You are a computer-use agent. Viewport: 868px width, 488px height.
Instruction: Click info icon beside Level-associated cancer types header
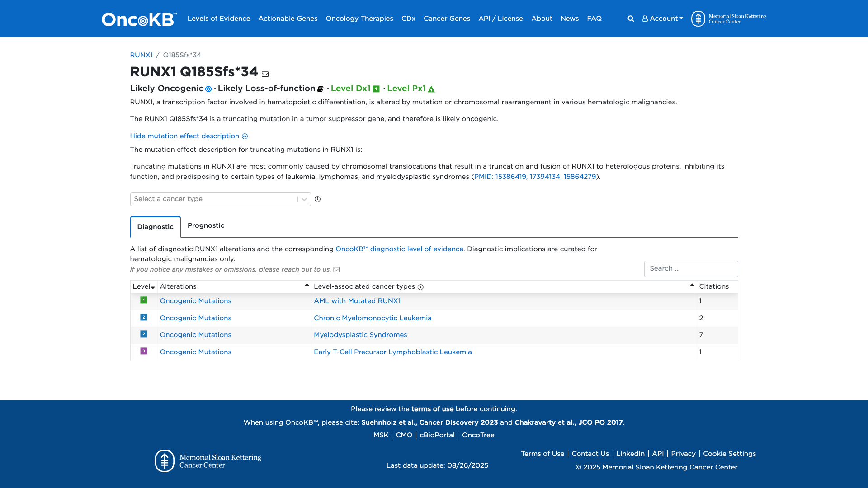pos(420,287)
